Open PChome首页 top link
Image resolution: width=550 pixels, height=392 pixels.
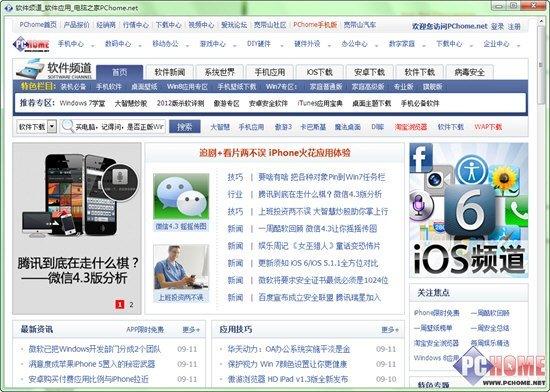pyautogui.click(x=38, y=25)
